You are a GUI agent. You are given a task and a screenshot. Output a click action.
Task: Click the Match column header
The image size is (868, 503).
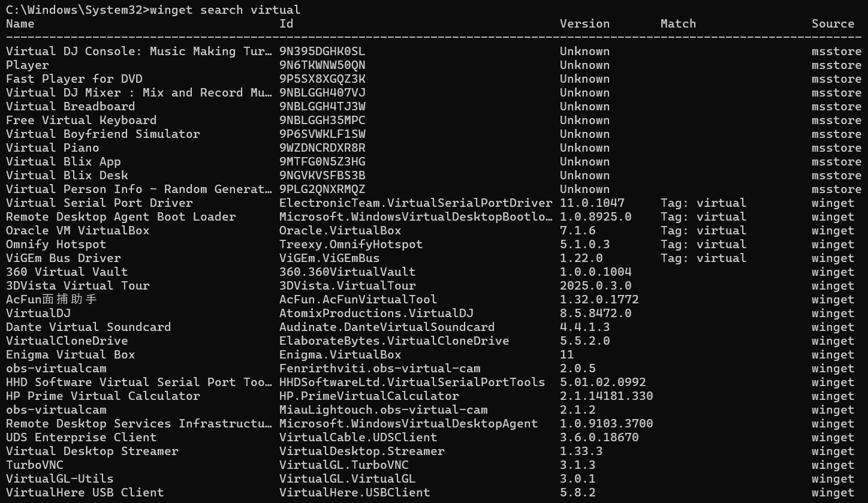678,23
